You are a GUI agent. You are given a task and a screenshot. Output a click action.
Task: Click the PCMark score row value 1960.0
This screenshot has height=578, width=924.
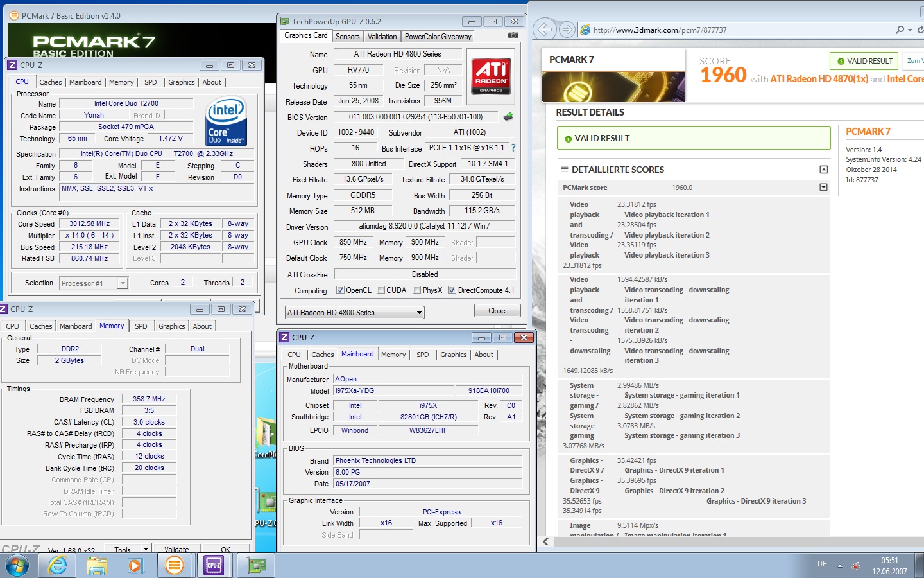[681, 188]
